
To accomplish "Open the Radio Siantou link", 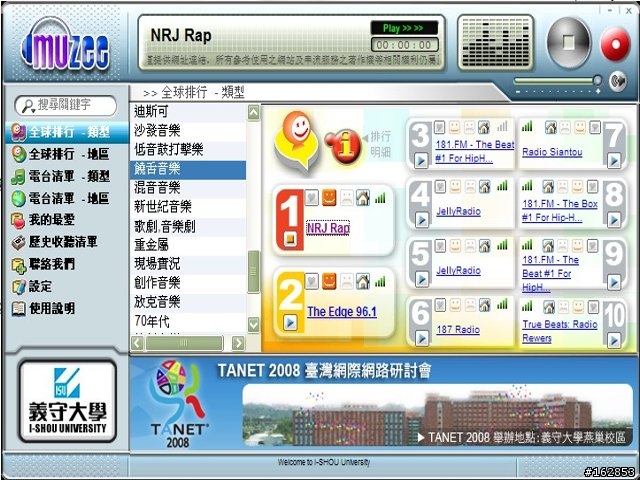I will 552,152.
